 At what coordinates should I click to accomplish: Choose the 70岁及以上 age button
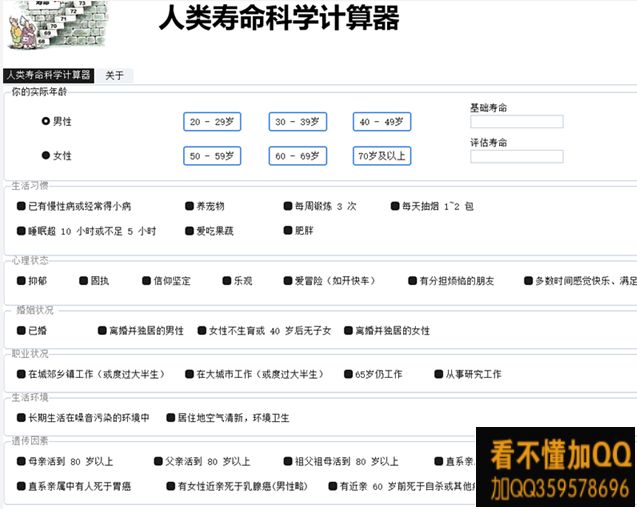(x=382, y=156)
